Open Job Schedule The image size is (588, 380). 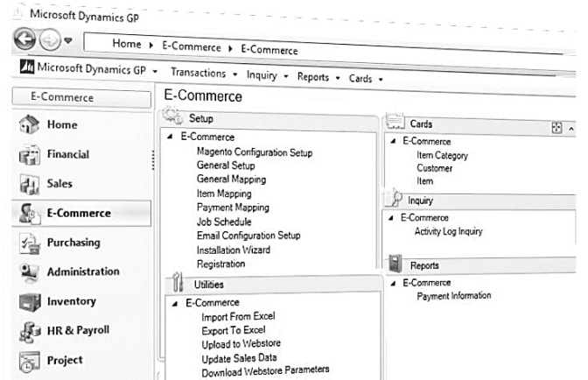point(224,222)
